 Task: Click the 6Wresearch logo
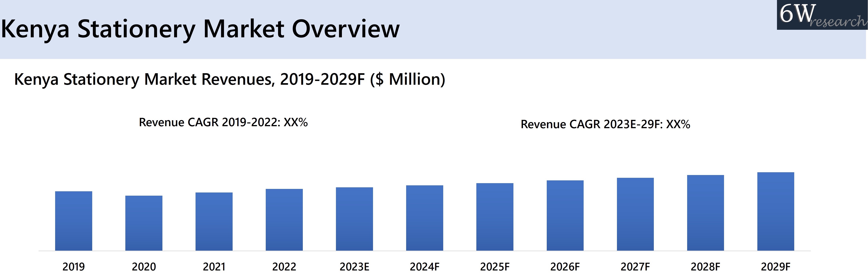(822, 15)
